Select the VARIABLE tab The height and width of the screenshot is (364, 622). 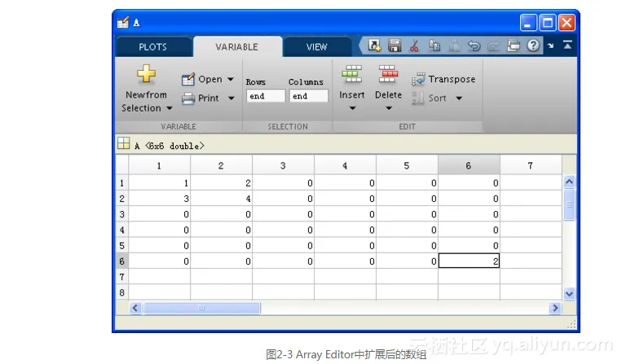(x=237, y=47)
